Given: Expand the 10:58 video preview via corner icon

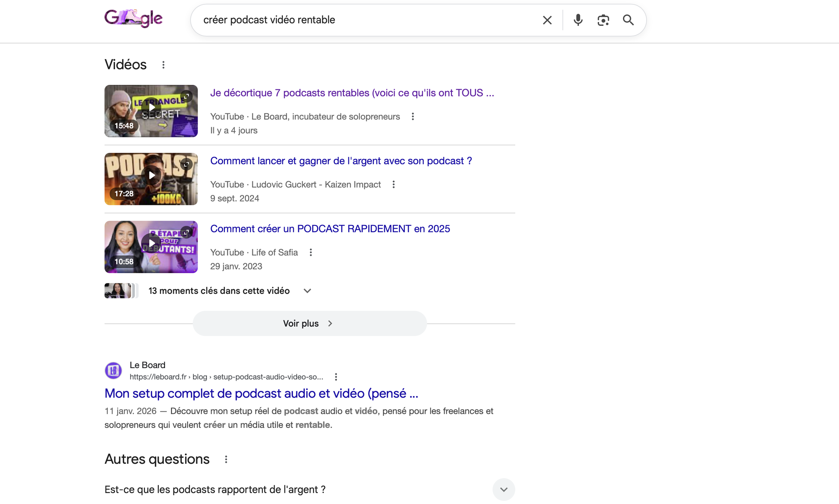Looking at the screenshot, I should pos(186,232).
